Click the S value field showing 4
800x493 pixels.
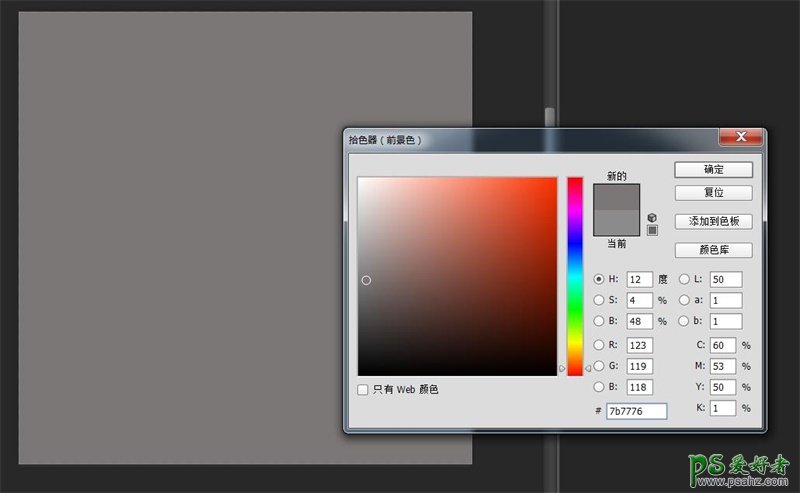pos(639,300)
